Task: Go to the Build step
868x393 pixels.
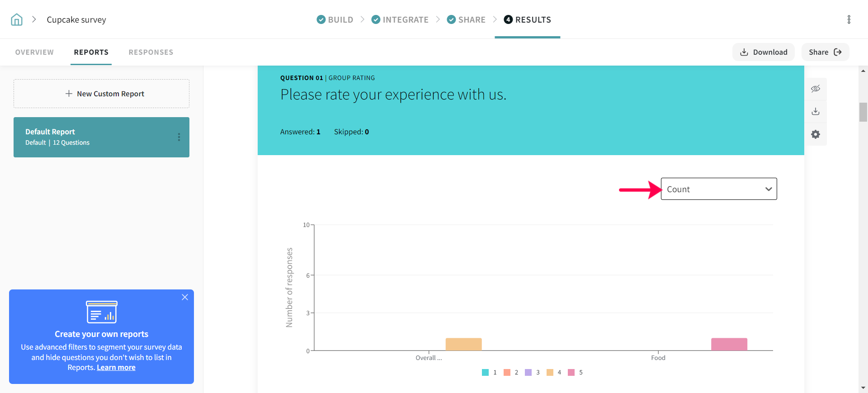Action: 335,19
